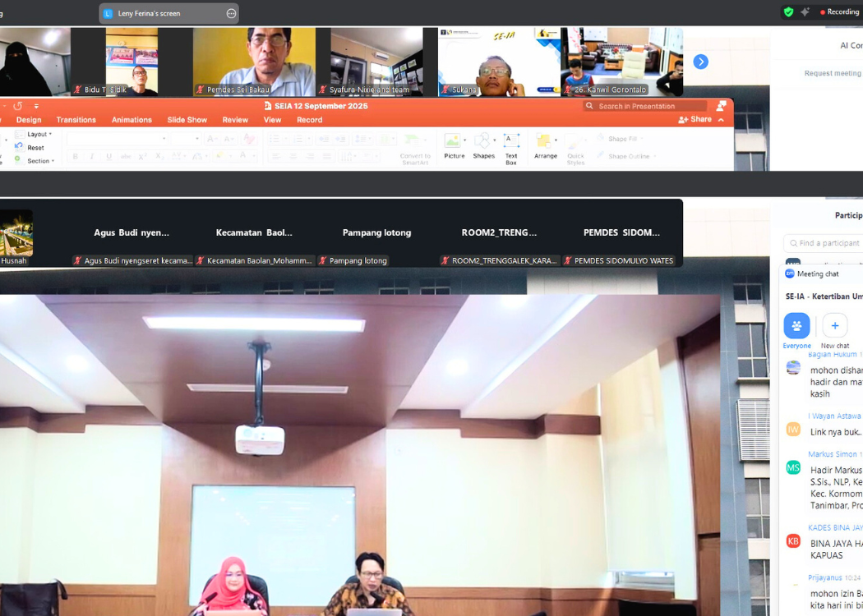Screen dimensions: 863x616
Task: Click the green encryption shield icon
Action: tap(788, 12)
